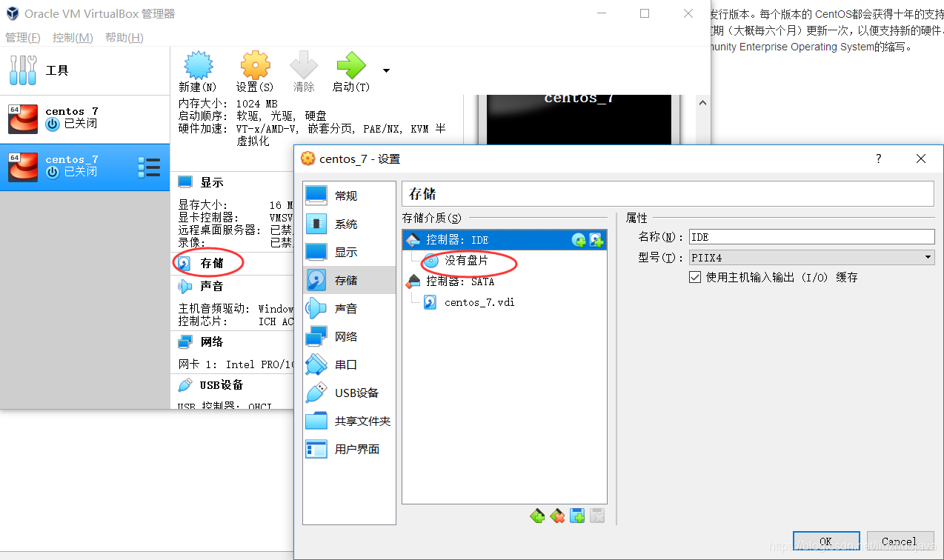Toggle 使用主机输入输出 (I/O) 缓存 checkbox
Image resolution: width=944 pixels, height=560 pixels.
click(695, 277)
